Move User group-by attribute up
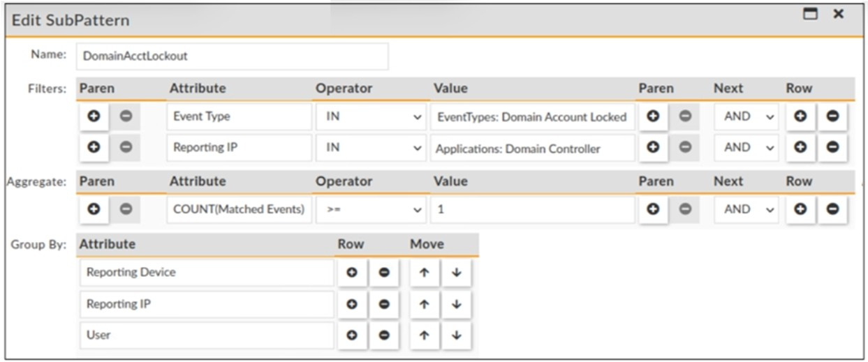Viewport: 868px width, 362px height. (x=425, y=335)
